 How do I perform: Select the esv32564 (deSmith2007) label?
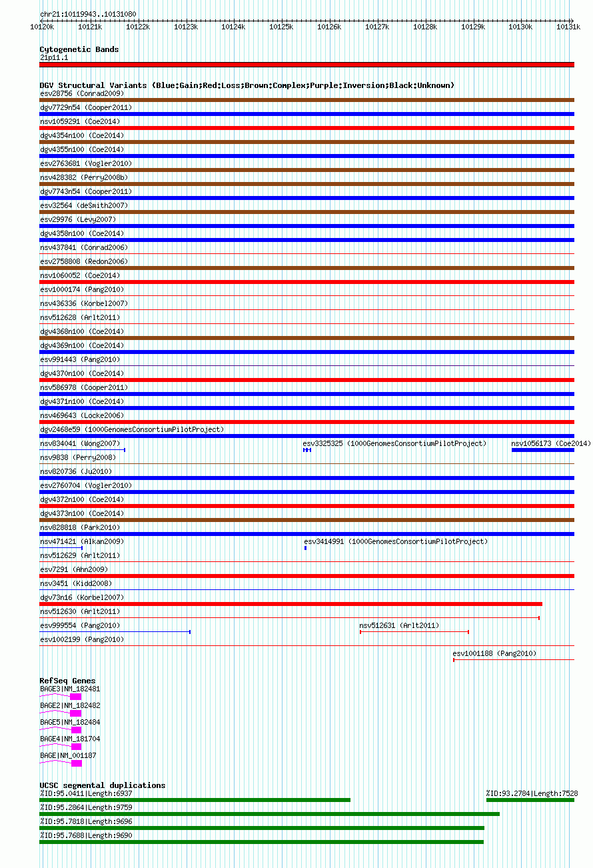point(84,205)
